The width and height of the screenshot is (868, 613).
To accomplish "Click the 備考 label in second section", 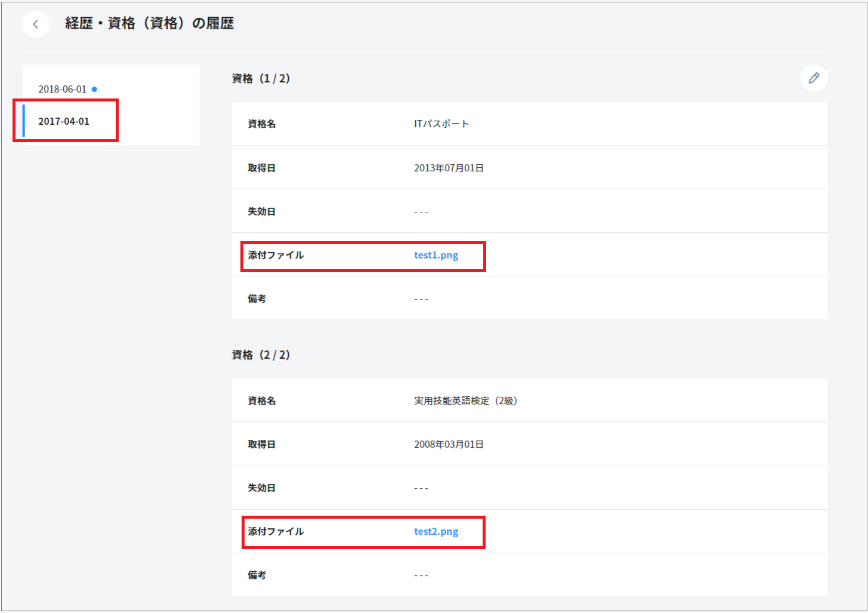I will click(257, 575).
